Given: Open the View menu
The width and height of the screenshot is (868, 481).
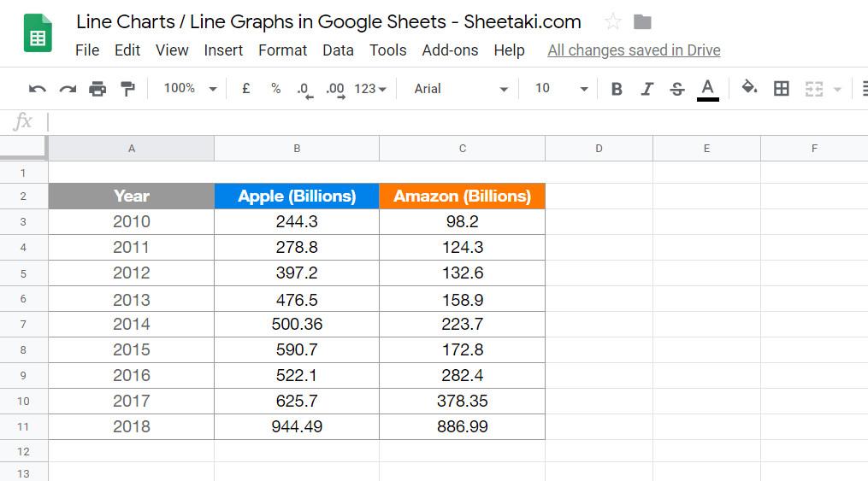Looking at the screenshot, I should click(x=172, y=50).
